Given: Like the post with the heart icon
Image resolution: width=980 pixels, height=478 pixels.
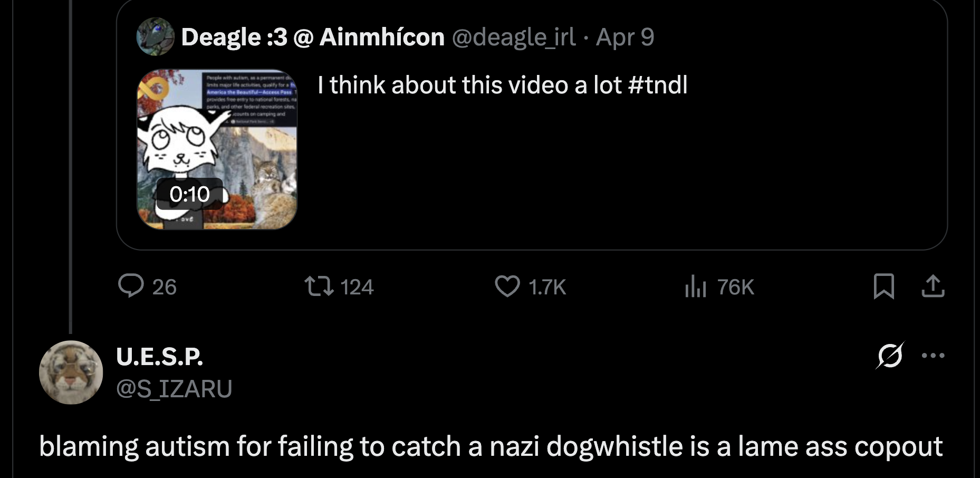Looking at the screenshot, I should coord(507,286).
